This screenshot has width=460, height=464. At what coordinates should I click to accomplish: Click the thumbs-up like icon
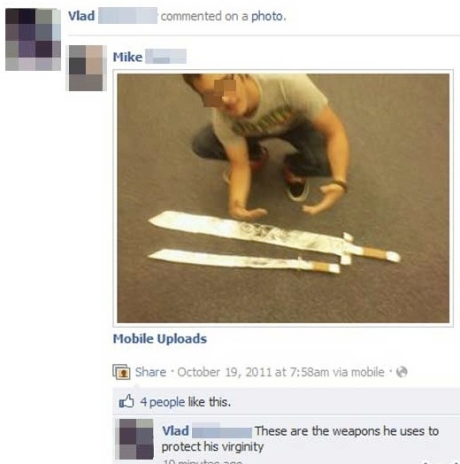point(126,401)
